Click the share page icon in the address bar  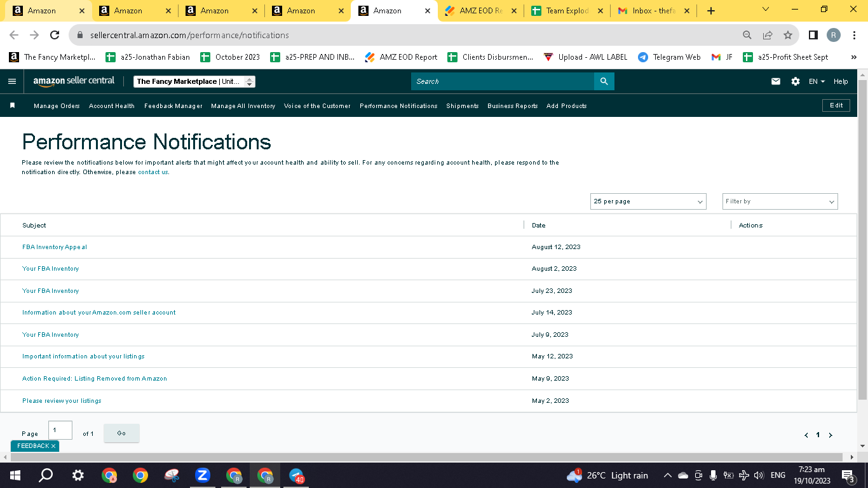pyautogui.click(x=768, y=36)
